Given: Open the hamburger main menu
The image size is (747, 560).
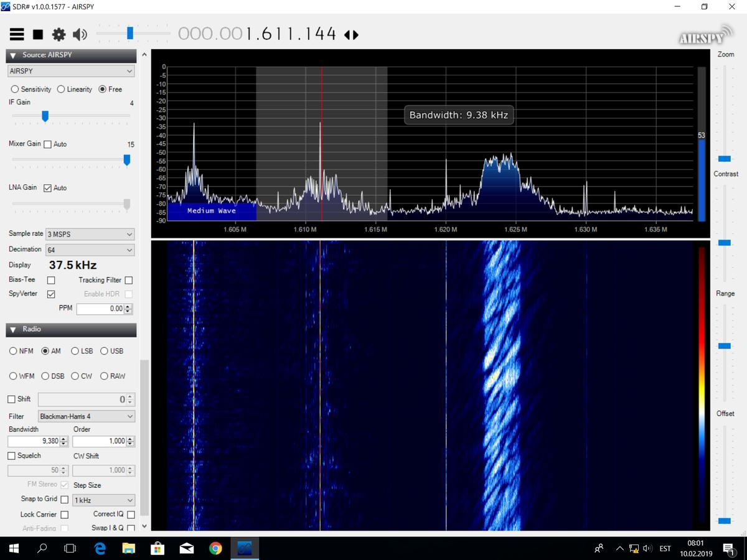Looking at the screenshot, I should [16, 34].
